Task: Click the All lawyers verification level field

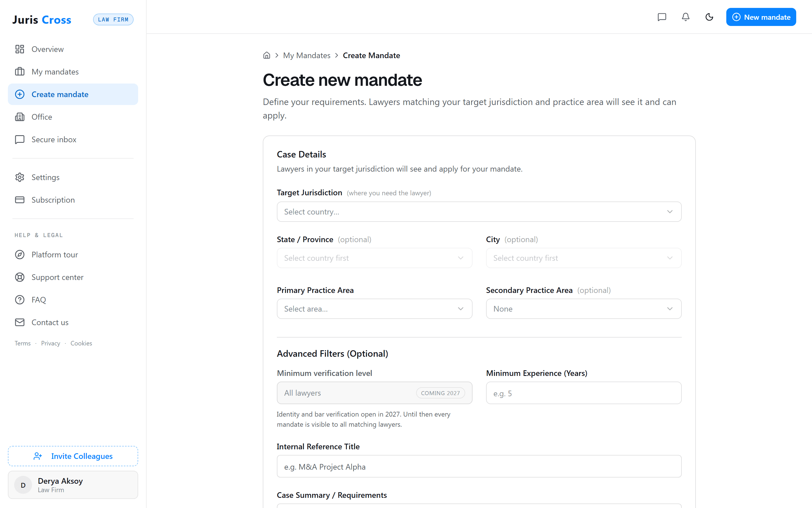Action: point(374,393)
